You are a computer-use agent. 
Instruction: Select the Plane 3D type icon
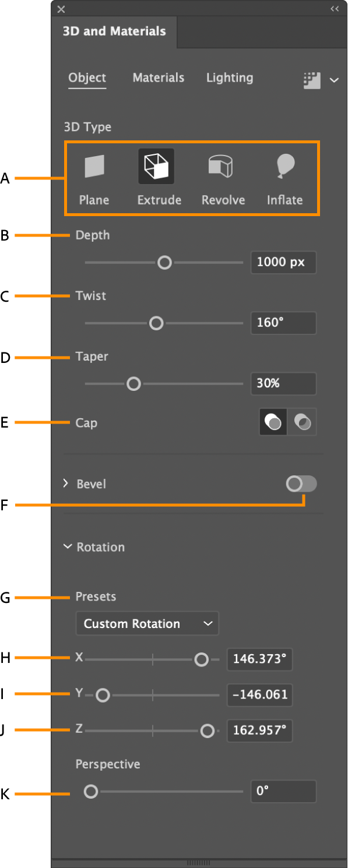94,167
